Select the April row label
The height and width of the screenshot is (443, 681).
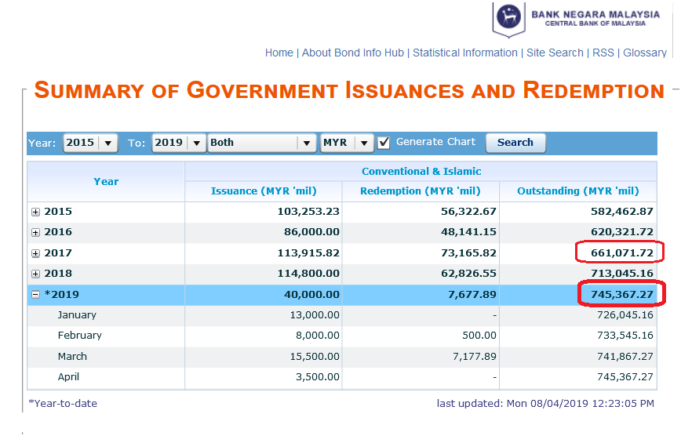pos(68,377)
